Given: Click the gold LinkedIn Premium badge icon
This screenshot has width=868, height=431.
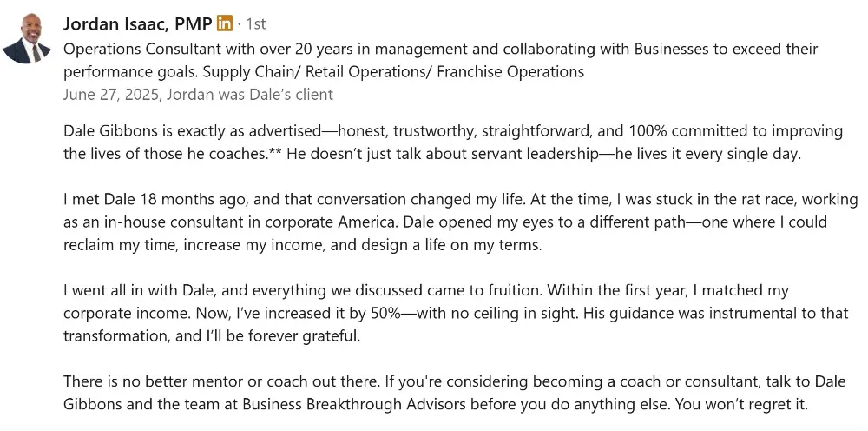Looking at the screenshot, I should click(x=225, y=23).
